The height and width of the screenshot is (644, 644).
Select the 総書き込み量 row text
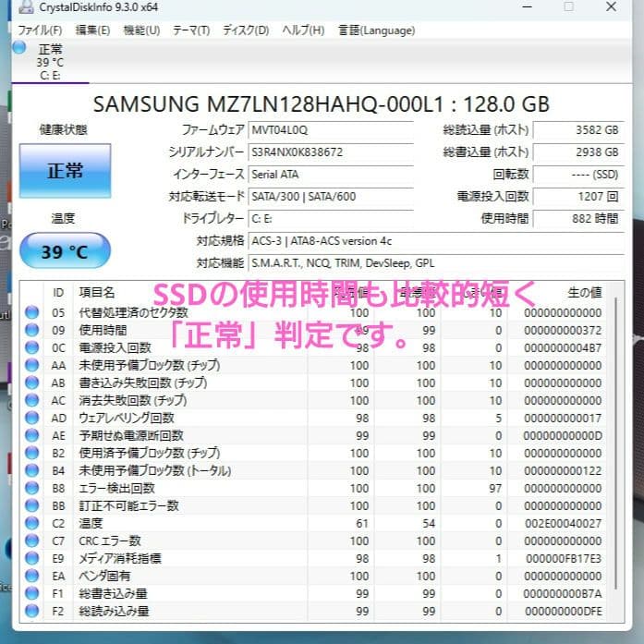point(113,593)
